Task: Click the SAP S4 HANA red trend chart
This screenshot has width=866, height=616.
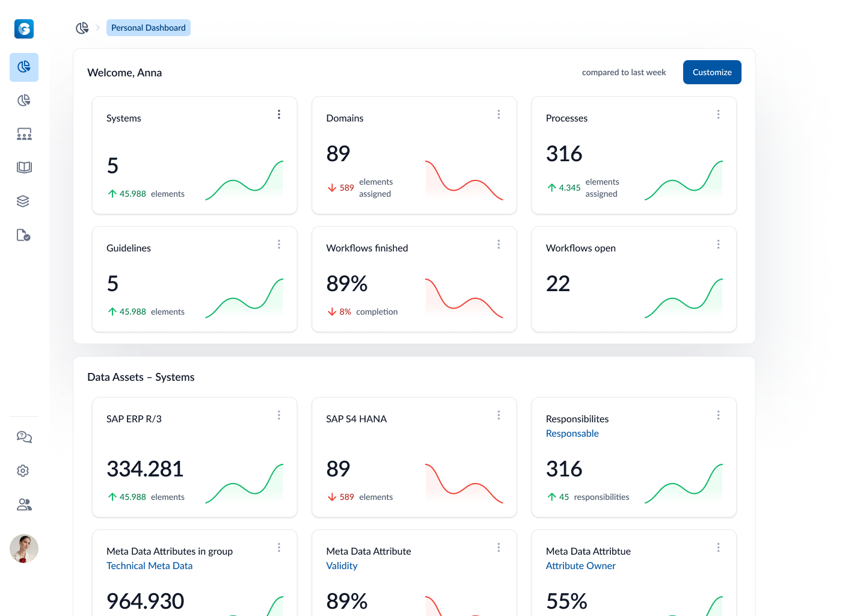Action: click(464, 483)
